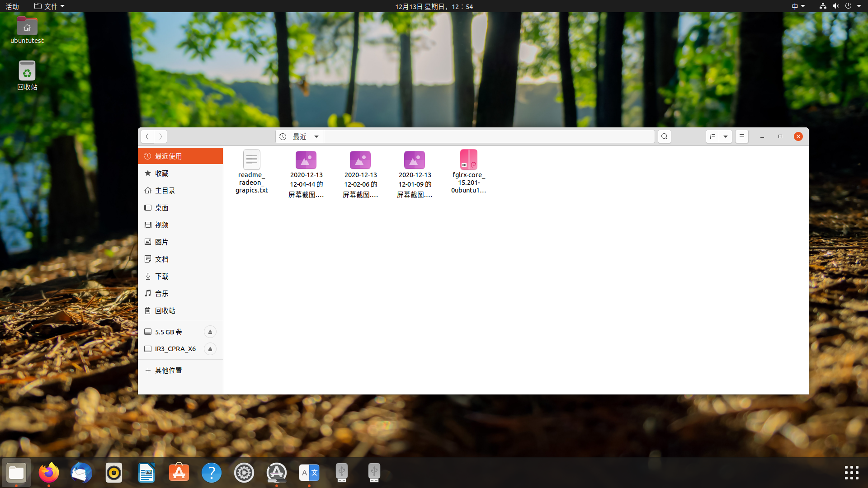Screen dimensions: 868x488
Task: Go back with the left arrow button
Action: point(147,136)
